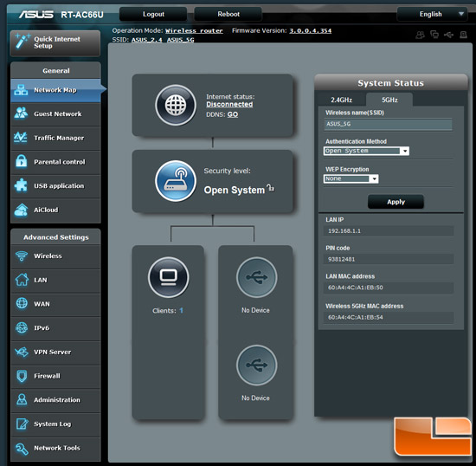476x466 pixels.
Task: Open VPN Server icon
Action: (22, 352)
